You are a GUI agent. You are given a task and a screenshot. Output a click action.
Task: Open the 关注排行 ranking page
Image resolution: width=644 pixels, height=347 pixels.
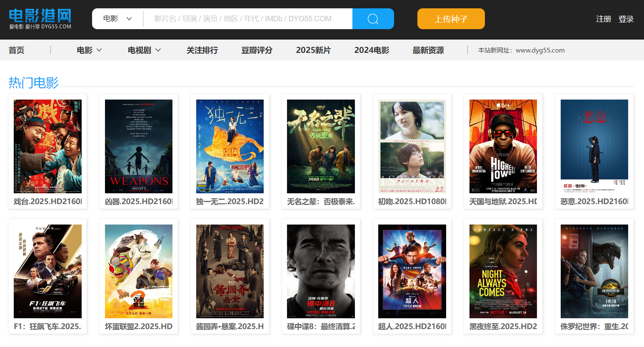[202, 50]
